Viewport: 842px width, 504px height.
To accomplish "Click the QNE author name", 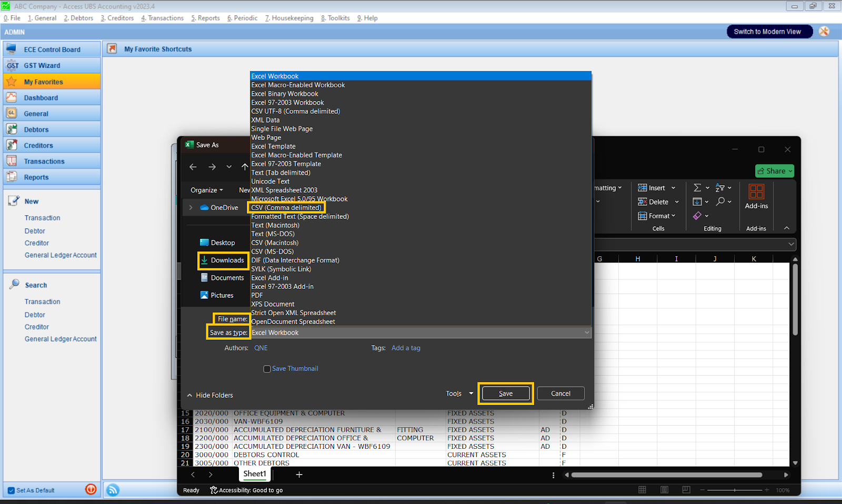I will point(261,348).
